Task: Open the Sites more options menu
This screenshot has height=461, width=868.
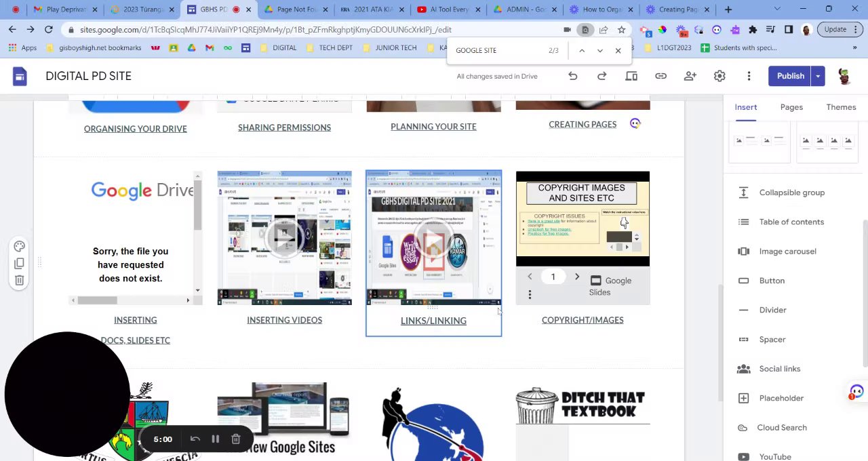Action: pyautogui.click(x=749, y=76)
